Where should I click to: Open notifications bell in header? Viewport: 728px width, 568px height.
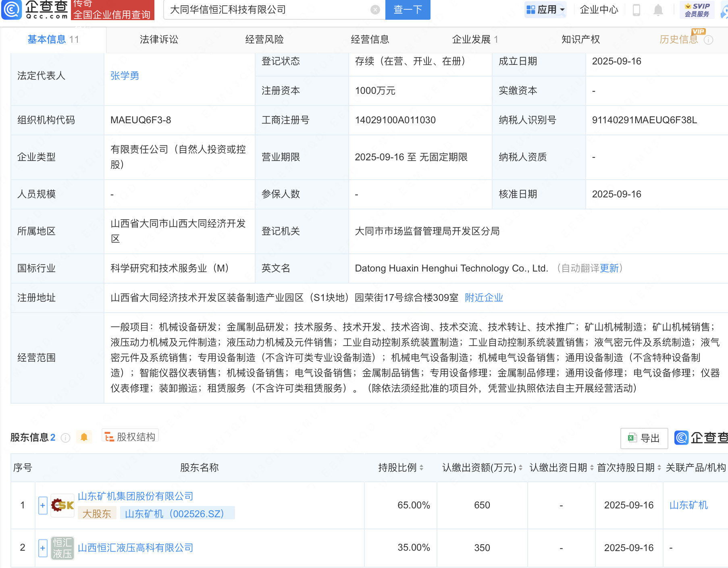click(658, 10)
